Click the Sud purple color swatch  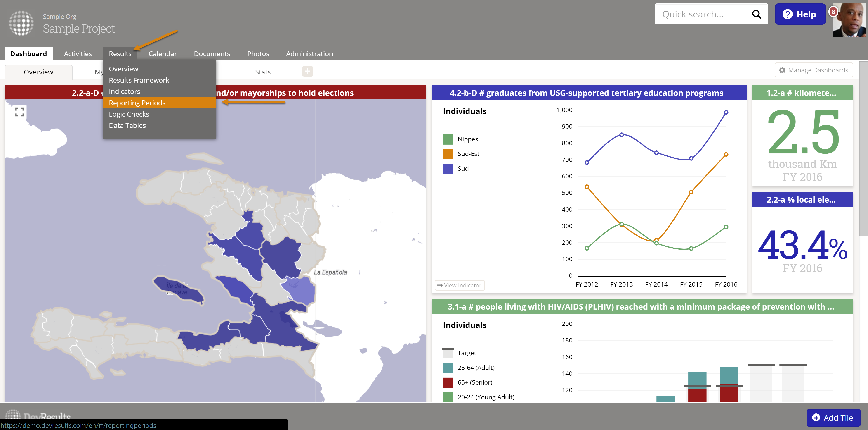tap(448, 169)
